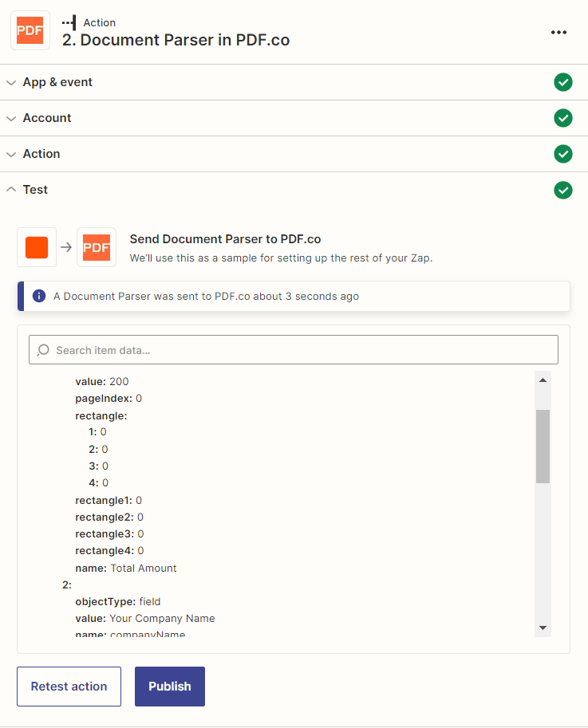
Task: Collapse the Test section
Action: pos(35,190)
